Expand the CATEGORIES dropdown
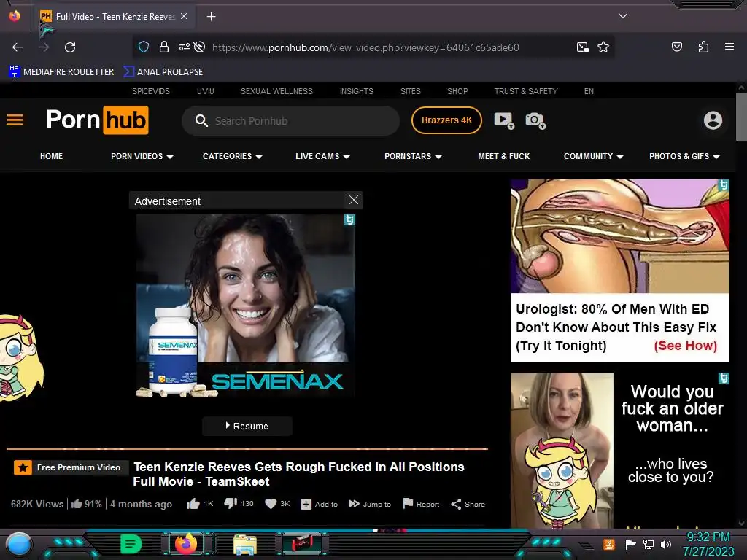The image size is (747, 560). pyautogui.click(x=232, y=156)
